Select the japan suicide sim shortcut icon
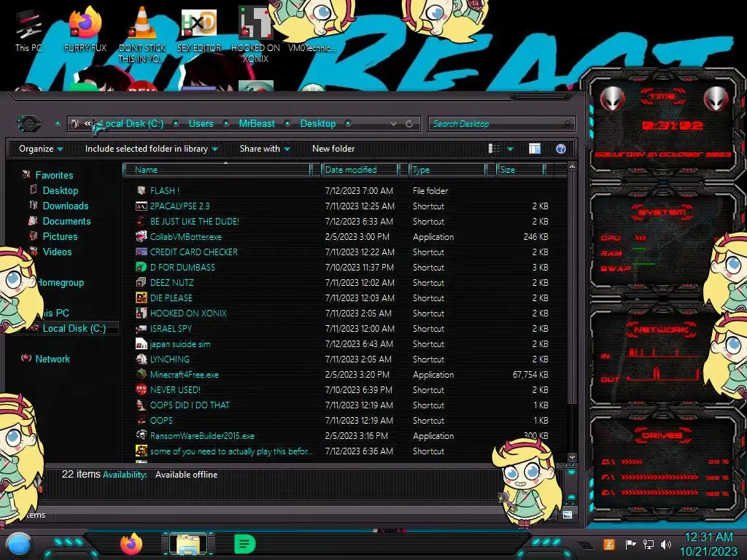 (x=141, y=343)
